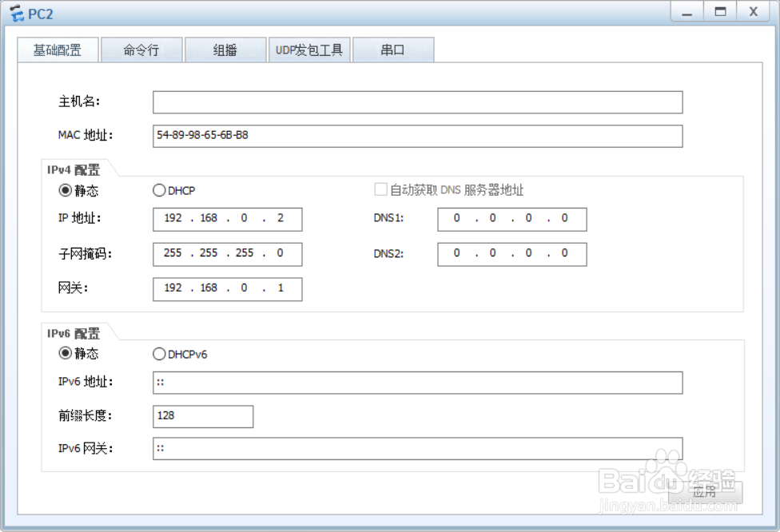780x532 pixels.
Task: Switch to the UDP发包工具 tab
Action: 309,50
